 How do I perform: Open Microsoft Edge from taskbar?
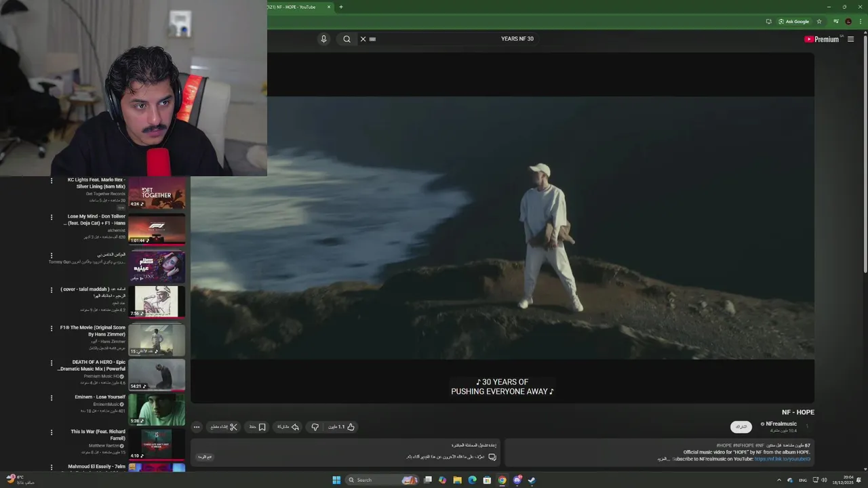[472, 480]
